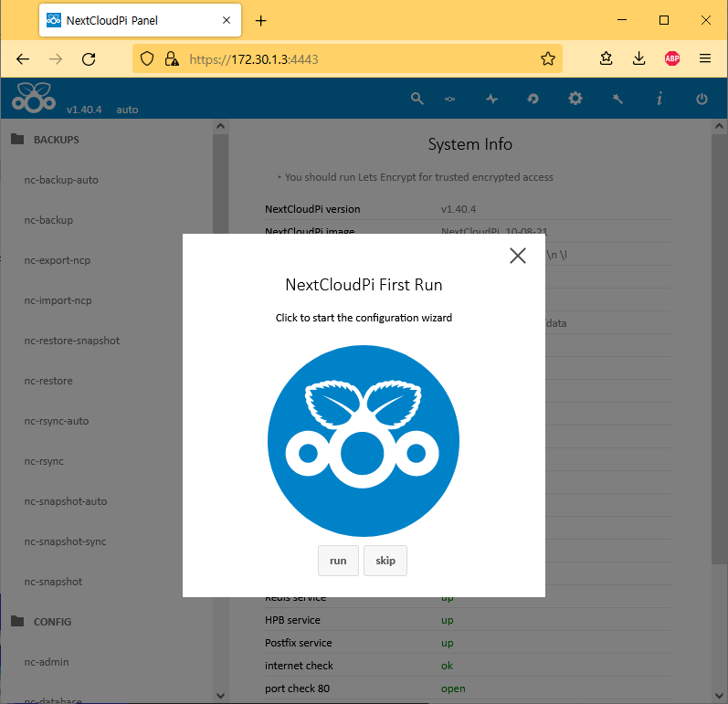Close the NextCloudPi First Run dialog
728x704 pixels.
tap(518, 256)
